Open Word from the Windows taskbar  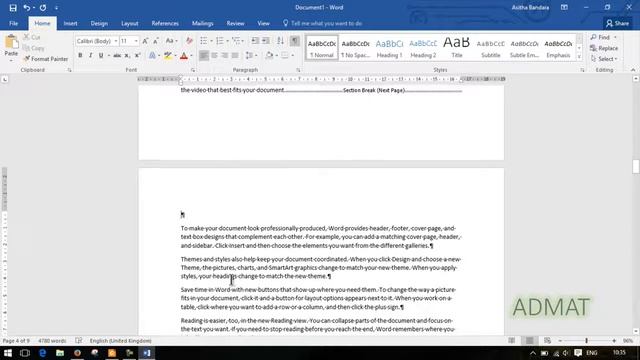[x=147, y=353]
